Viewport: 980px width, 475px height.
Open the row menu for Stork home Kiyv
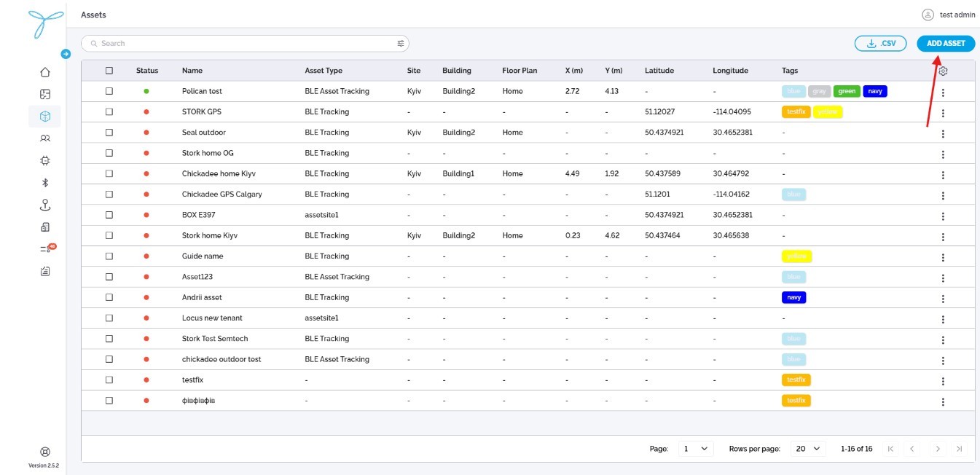[x=943, y=237]
